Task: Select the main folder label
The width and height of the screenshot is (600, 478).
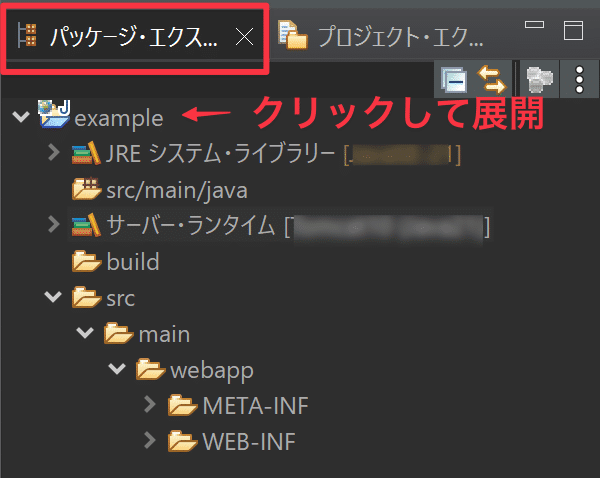Action: pos(164,334)
